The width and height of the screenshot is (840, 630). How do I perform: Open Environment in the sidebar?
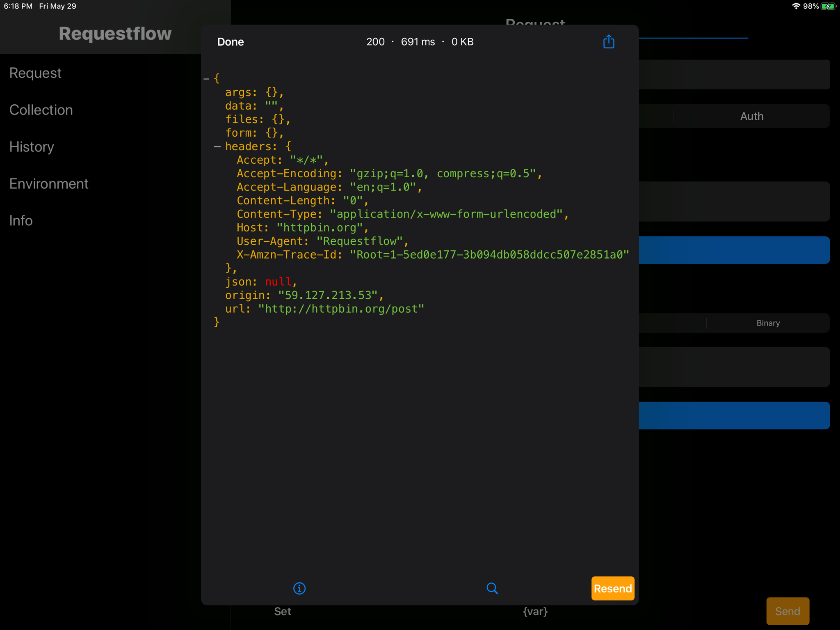tap(49, 184)
